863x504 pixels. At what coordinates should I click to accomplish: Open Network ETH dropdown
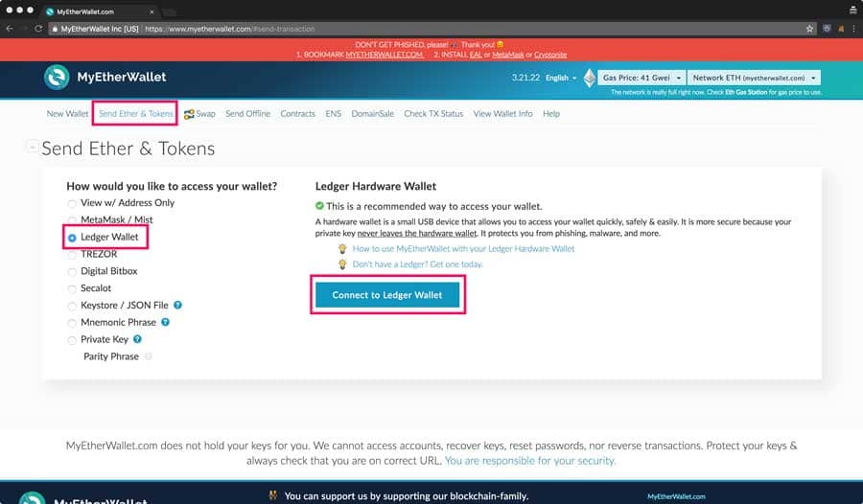(x=754, y=78)
